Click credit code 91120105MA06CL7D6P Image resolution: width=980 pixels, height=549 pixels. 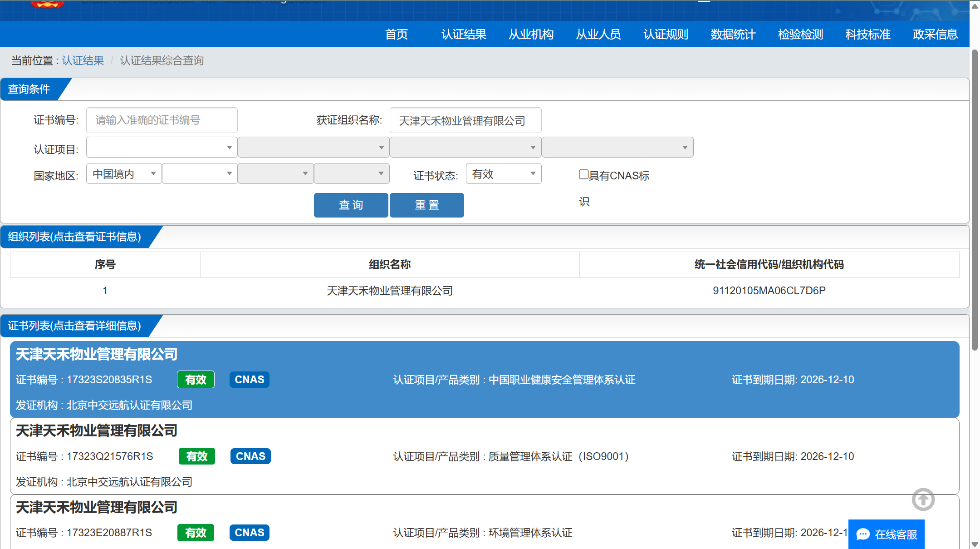click(x=769, y=291)
